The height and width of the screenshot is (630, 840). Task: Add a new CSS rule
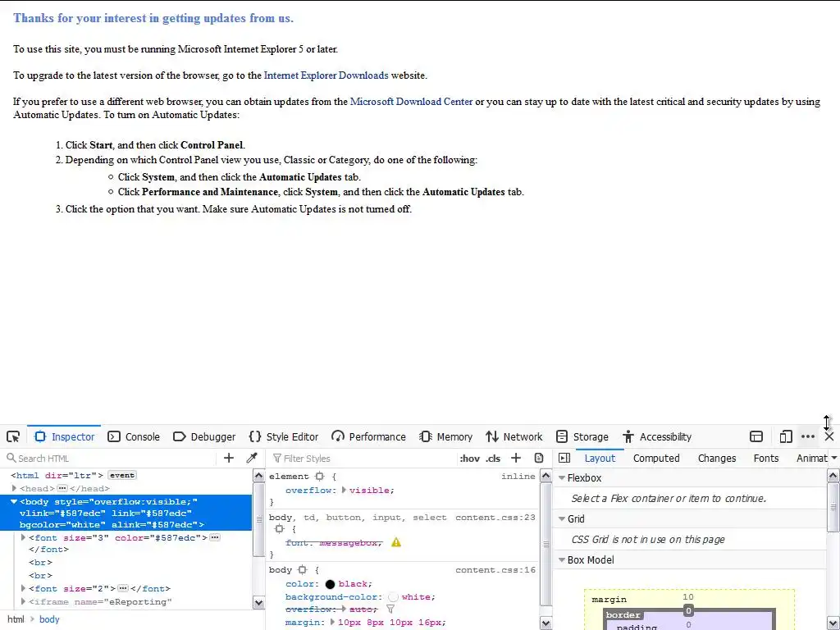[516, 458]
